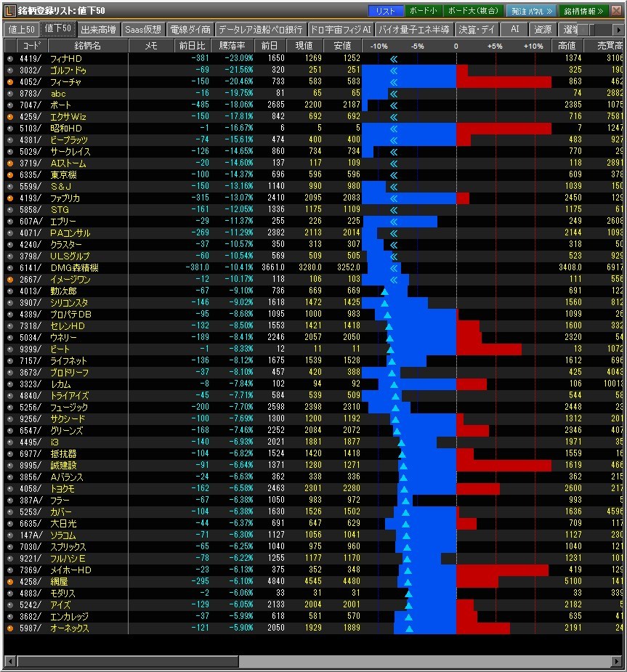Toggle the orange marker for 2667 イメージワン
Viewport: 627px width, 672px height.
[x=10, y=280]
